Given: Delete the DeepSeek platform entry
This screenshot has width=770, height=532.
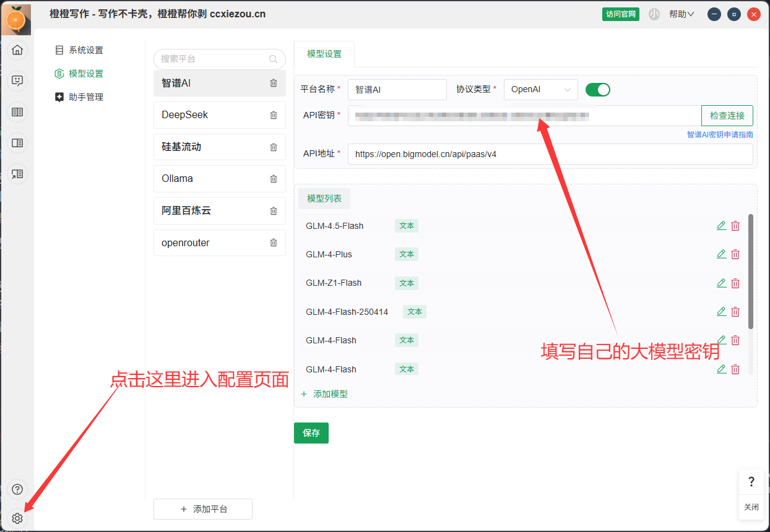Looking at the screenshot, I should [274, 115].
